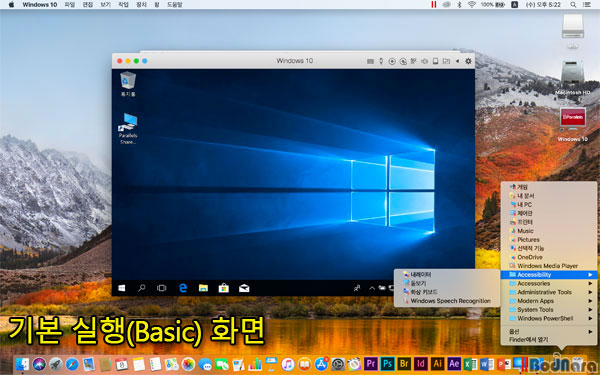Click the microphone icon in Parallels toolbar

[381, 61]
